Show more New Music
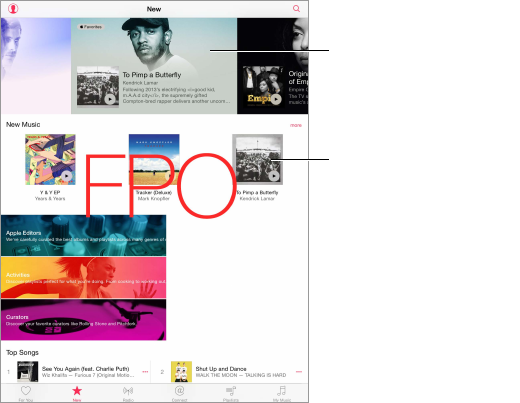Image resolution: width=520 pixels, height=403 pixels. pos(296,125)
